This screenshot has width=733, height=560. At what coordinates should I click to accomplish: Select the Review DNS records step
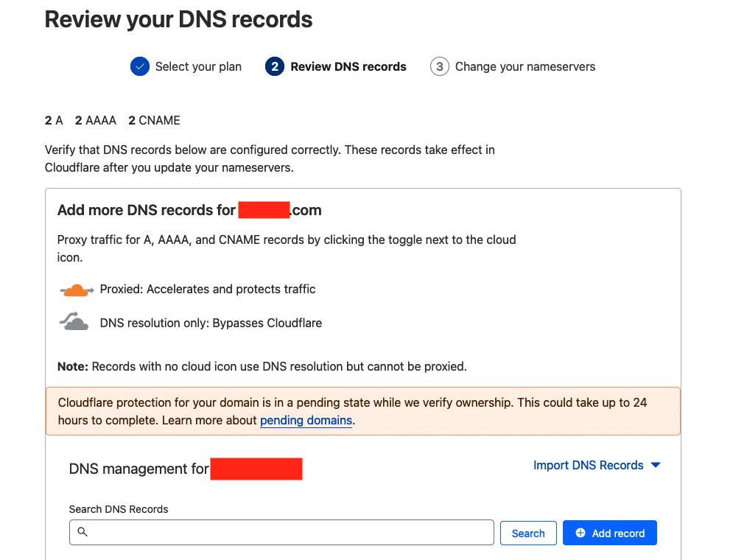[348, 67]
